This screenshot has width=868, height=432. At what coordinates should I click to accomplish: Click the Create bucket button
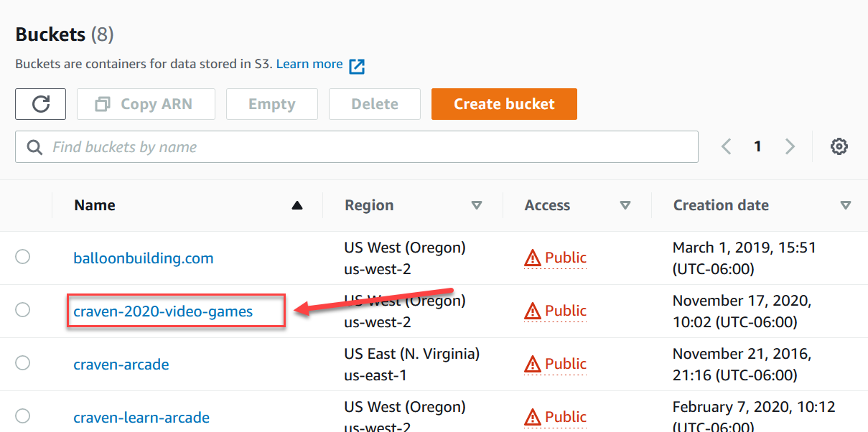pyautogui.click(x=504, y=104)
